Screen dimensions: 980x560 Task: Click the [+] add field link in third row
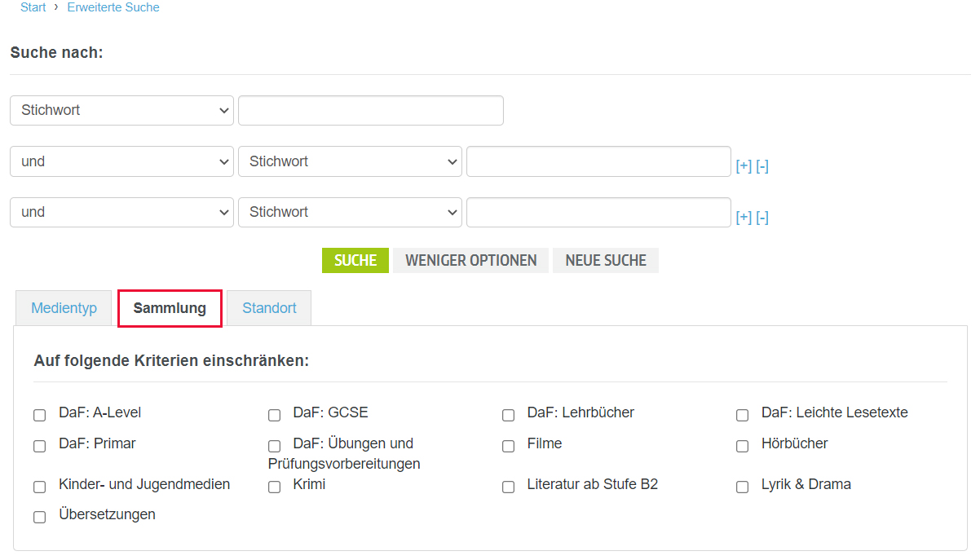[743, 217]
